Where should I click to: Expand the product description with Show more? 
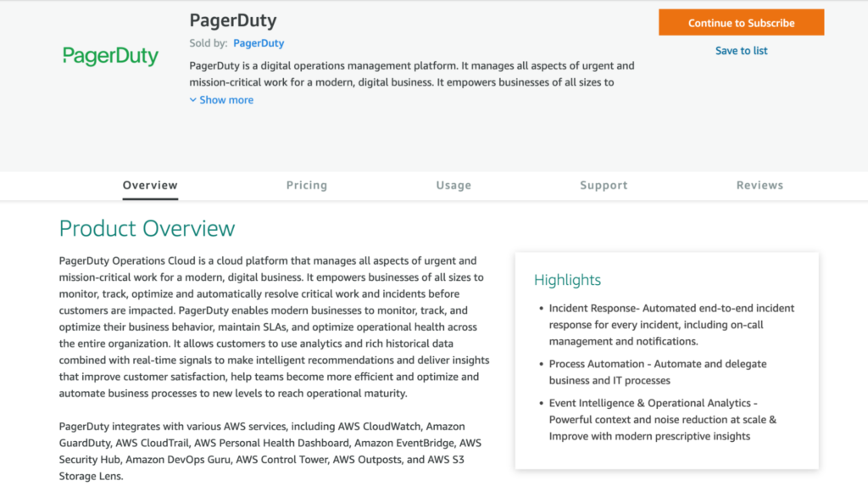tap(226, 99)
